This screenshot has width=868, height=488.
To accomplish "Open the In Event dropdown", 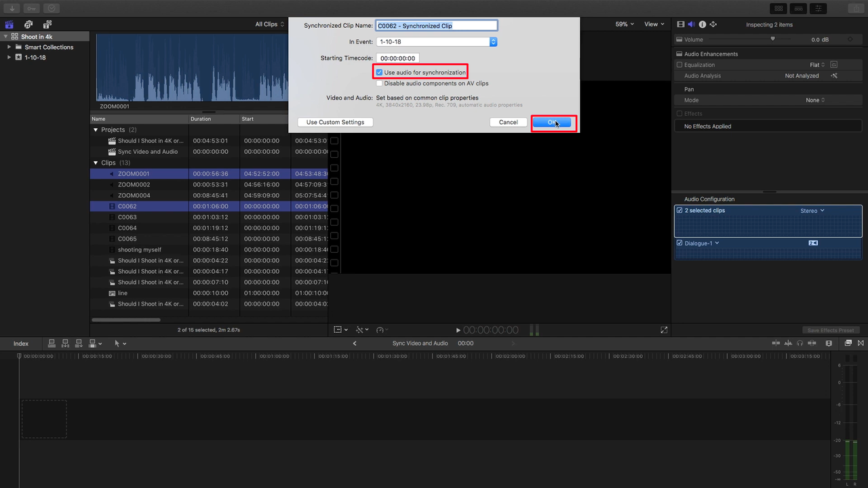I will [493, 41].
